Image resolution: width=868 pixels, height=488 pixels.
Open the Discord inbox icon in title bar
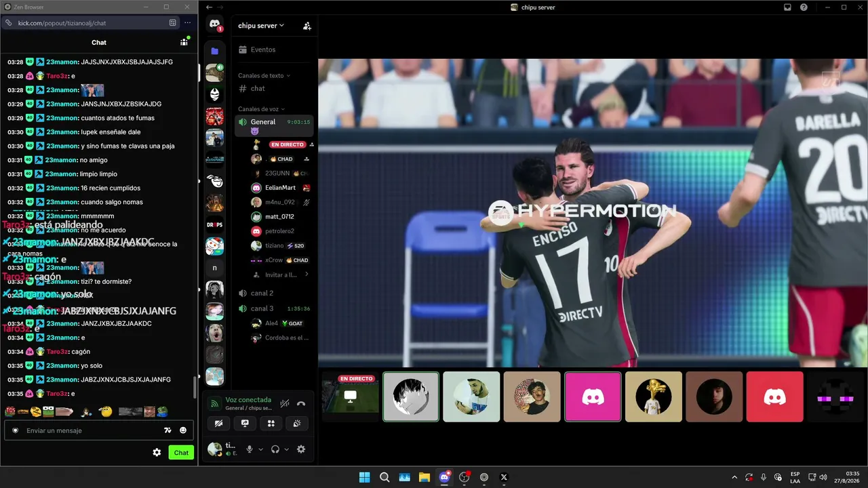[x=788, y=7]
